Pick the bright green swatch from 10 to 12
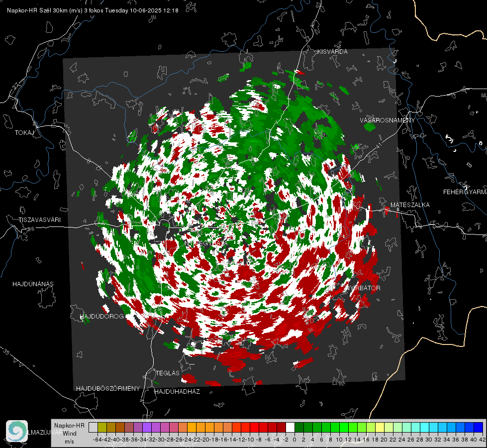The width and height of the screenshot is (487, 448). tap(344, 427)
